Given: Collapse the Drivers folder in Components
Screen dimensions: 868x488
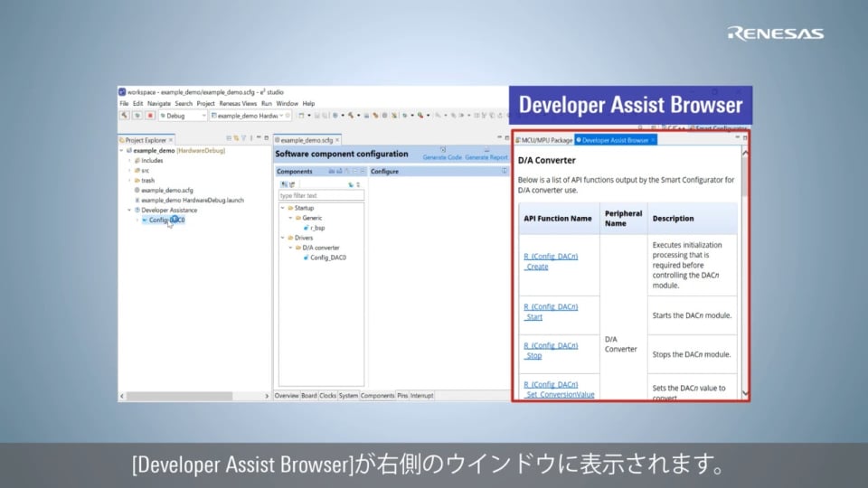Looking at the screenshot, I should pyautogui.click(x=283, y=238).
